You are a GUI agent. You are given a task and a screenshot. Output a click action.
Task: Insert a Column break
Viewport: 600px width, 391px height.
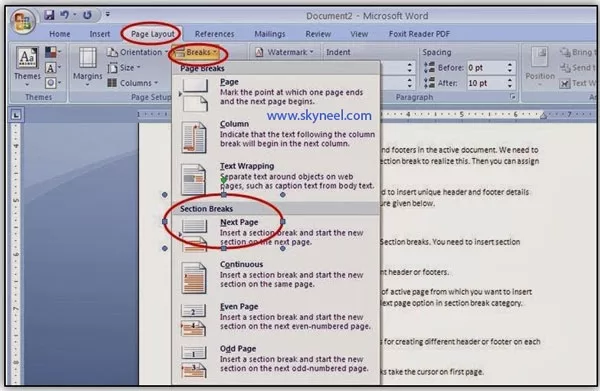(x=276, y=137)
